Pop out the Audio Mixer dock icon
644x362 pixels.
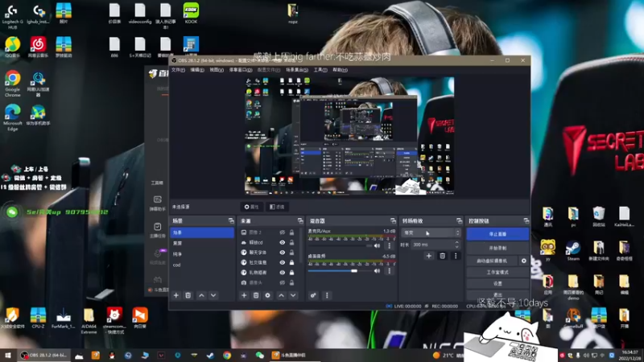[x=393, y=220]
